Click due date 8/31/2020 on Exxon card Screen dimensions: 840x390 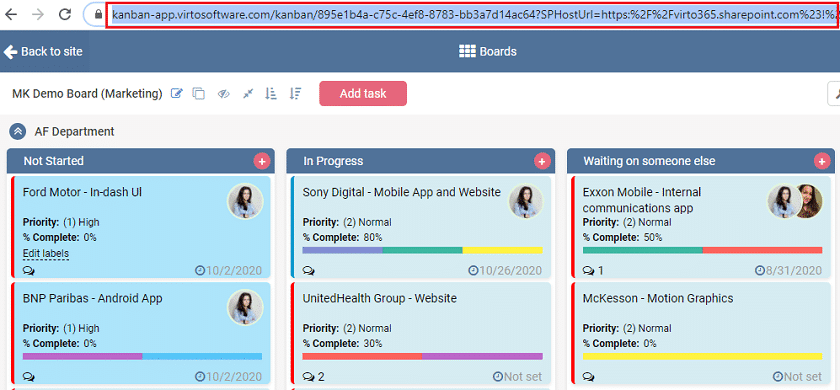tap(788, 271)
